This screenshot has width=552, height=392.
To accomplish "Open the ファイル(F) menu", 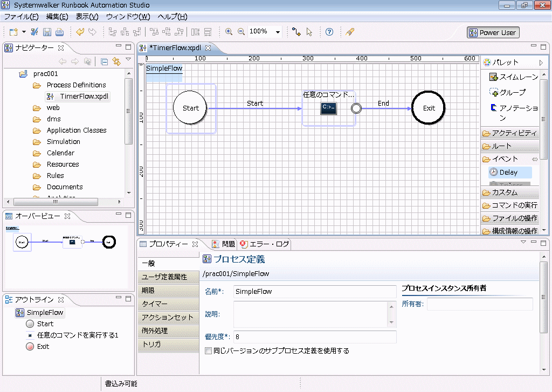I will tap(21, 17).
